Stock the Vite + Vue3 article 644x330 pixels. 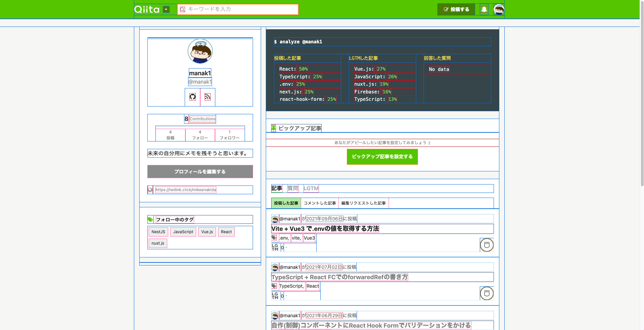[x=486, y=245]
